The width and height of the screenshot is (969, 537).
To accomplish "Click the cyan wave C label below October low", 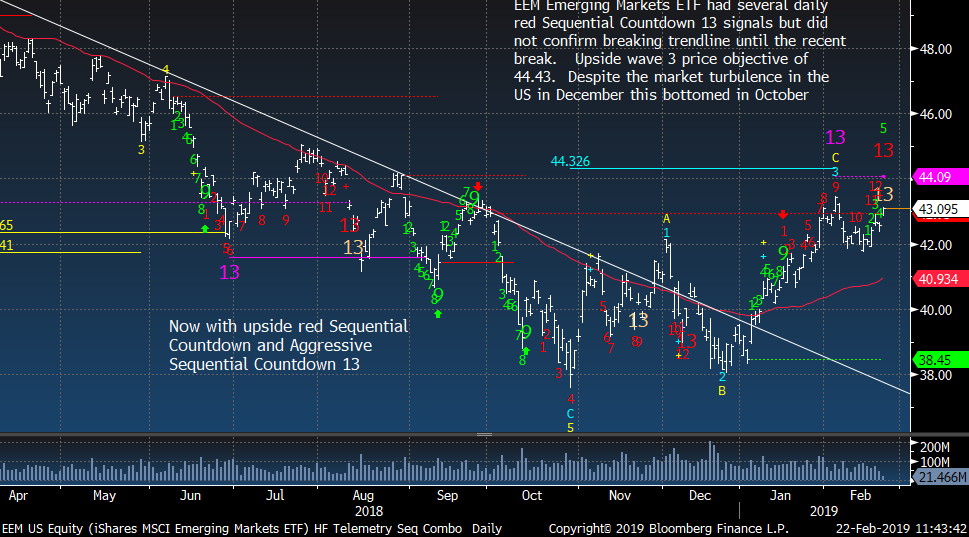I will (570, 414).
